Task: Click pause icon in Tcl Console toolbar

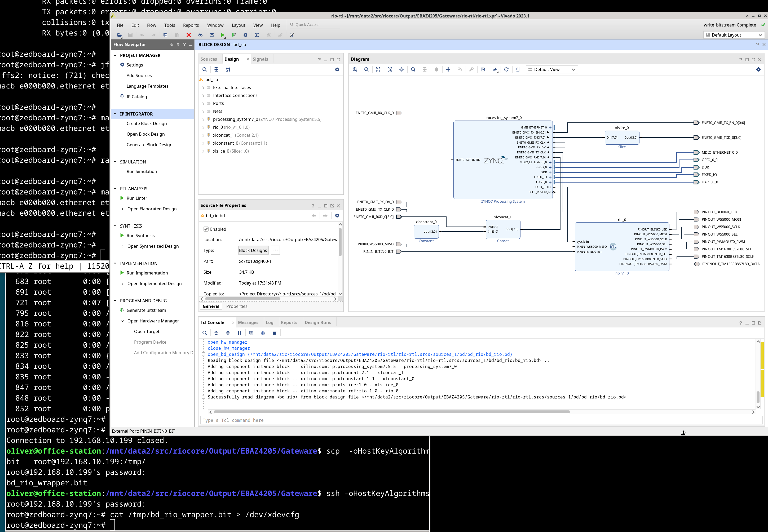Action: [239, 333]
